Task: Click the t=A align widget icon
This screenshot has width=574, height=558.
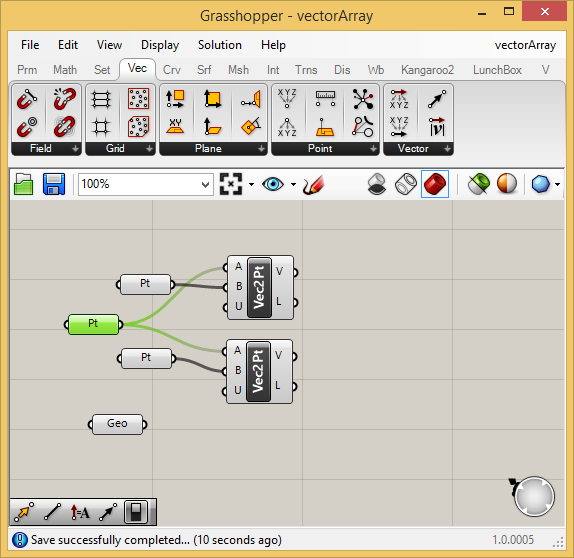Action: [80, 512]
